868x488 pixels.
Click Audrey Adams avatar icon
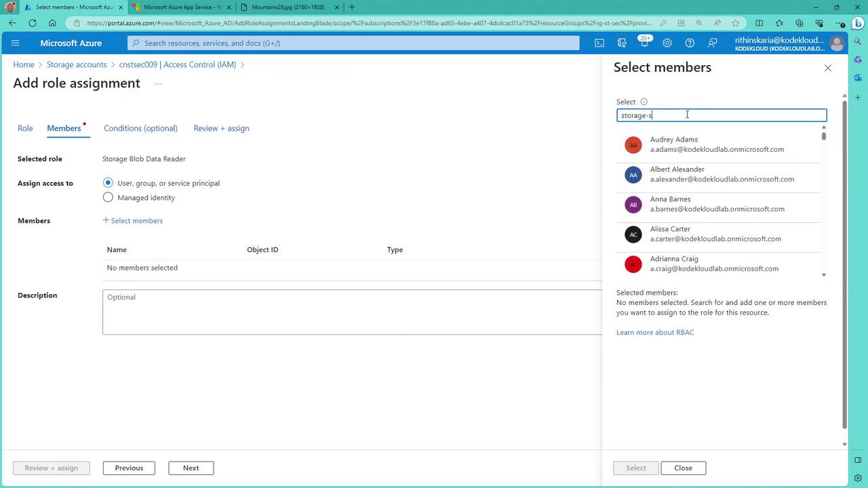click(x=633, y=145)
